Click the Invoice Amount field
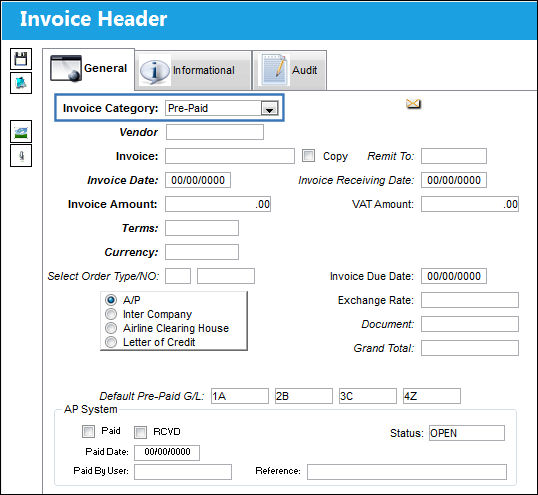 click(x=218, y=204)
